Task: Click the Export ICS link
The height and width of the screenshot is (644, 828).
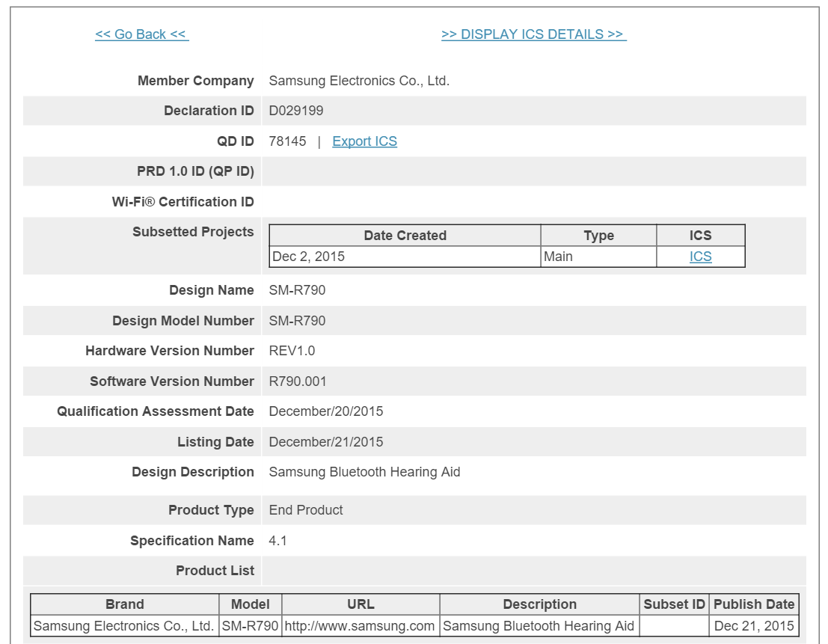Action: (x=364, y=141)
